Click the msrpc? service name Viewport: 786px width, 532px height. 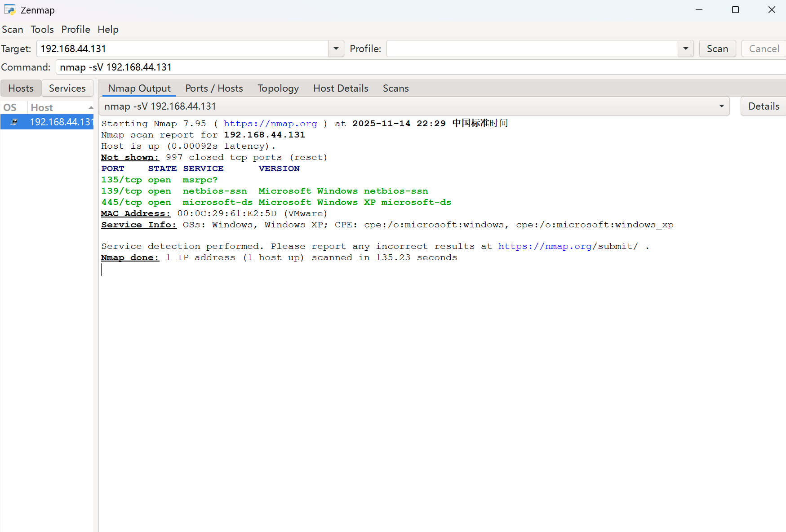(x=200, y=180)
